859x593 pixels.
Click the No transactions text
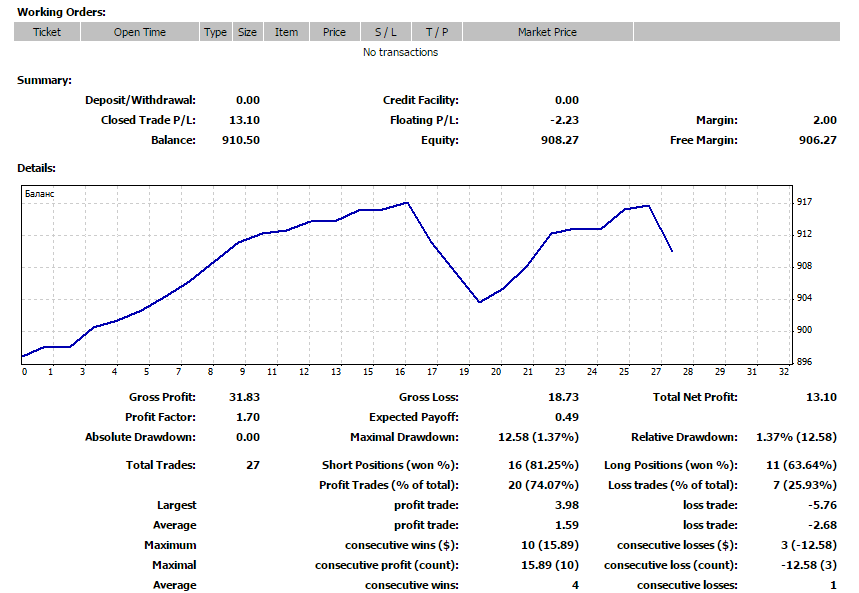click(x=400, y=52)
